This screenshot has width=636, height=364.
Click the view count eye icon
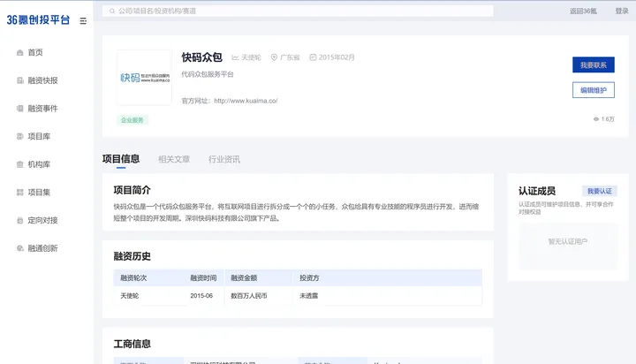click(x=596, y=119)
